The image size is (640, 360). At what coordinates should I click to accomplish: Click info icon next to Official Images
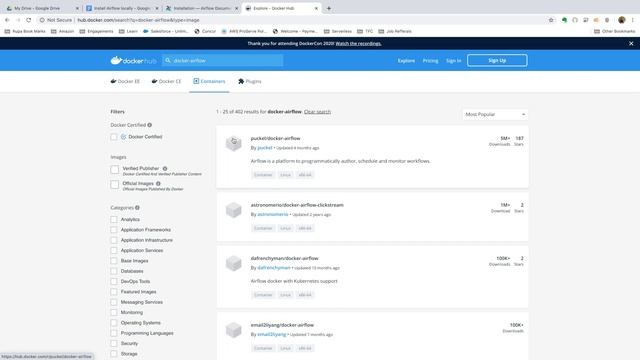(158, 184)
